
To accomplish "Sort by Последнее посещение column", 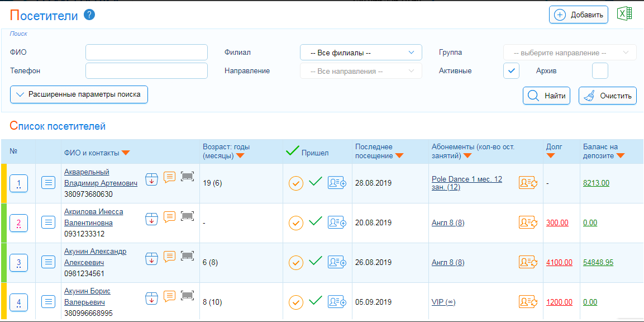I will click(x=379, y=151).
